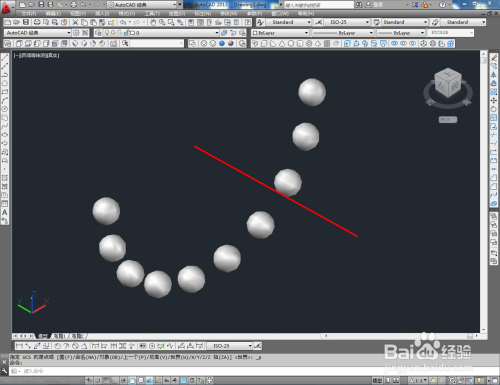Image resolution: width=500 pixels, height=385 pixels.
Task: Click the topmost white sphere in drawing
Action: pyautogui.click(x=312, y=92)
